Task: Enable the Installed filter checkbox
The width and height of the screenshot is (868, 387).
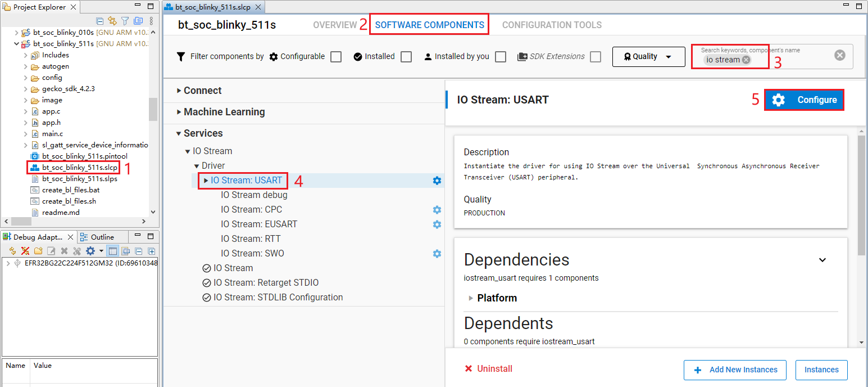Action: click(x=406, y=56)
